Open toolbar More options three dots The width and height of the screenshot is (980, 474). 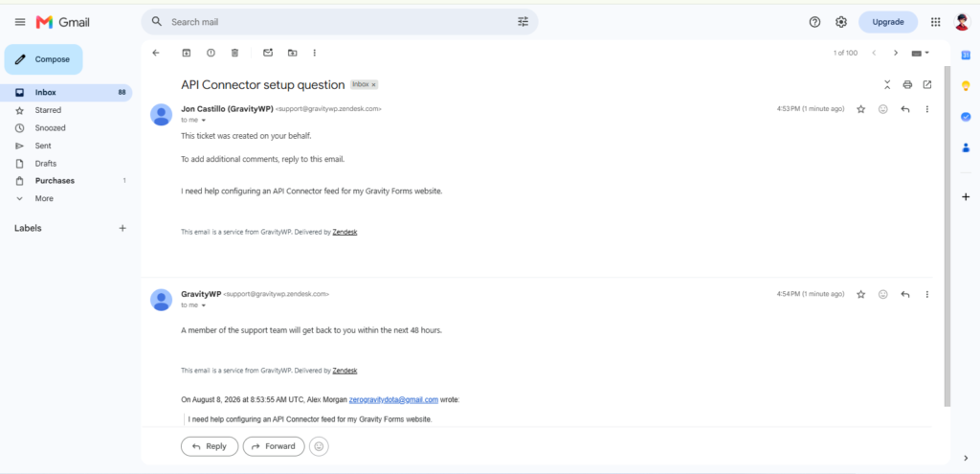pos(314,54)
